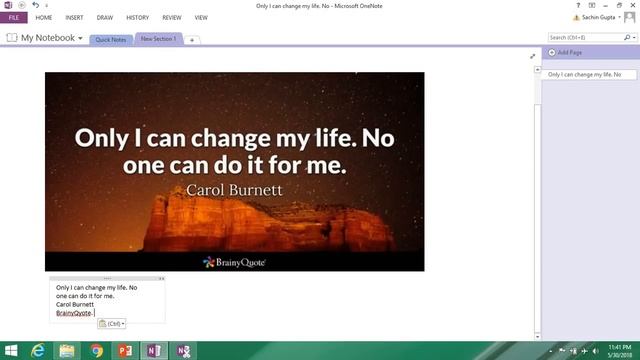
Task: Undo the last action
Action: (36, 5)
